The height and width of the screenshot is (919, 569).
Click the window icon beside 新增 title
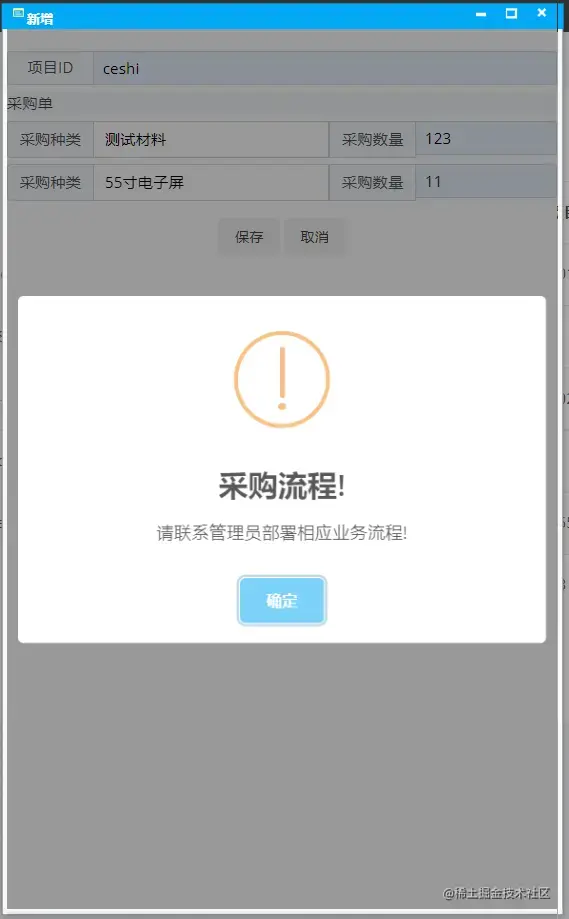coord(18,13)
